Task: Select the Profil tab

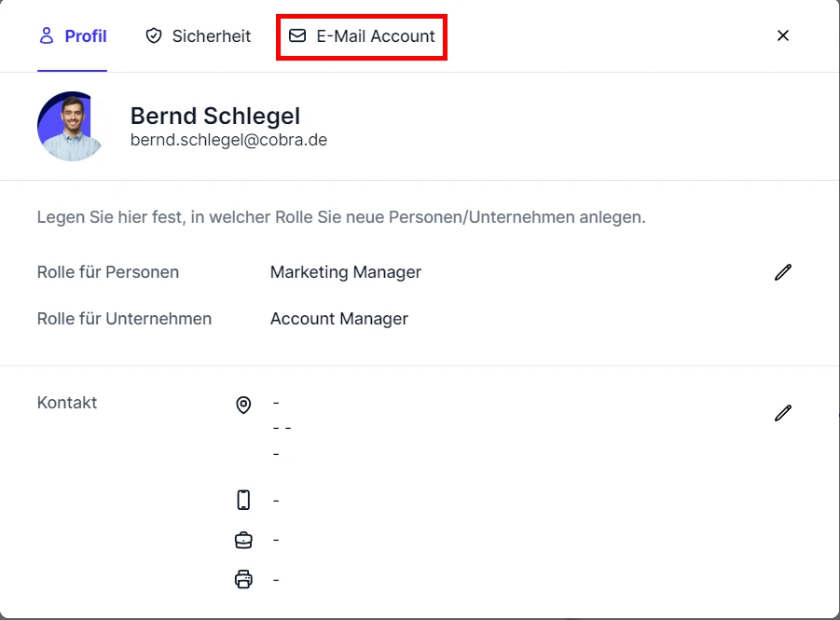Action: [86, 35]
